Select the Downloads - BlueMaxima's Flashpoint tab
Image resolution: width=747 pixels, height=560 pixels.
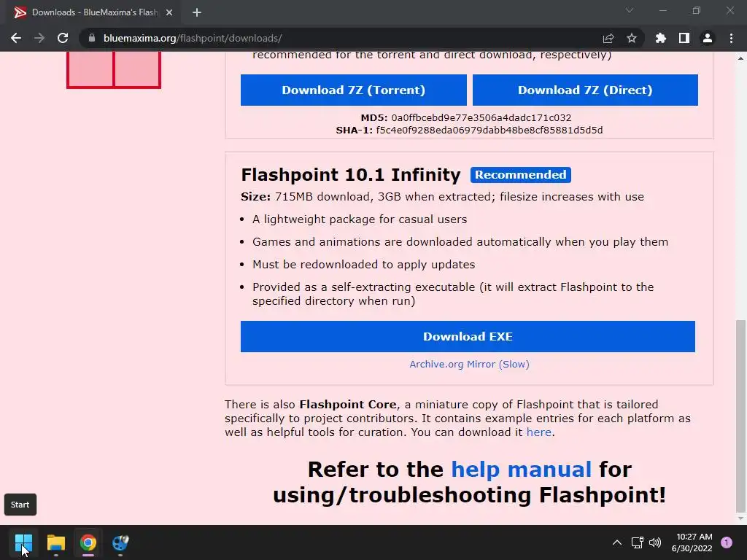pos(93,12)
